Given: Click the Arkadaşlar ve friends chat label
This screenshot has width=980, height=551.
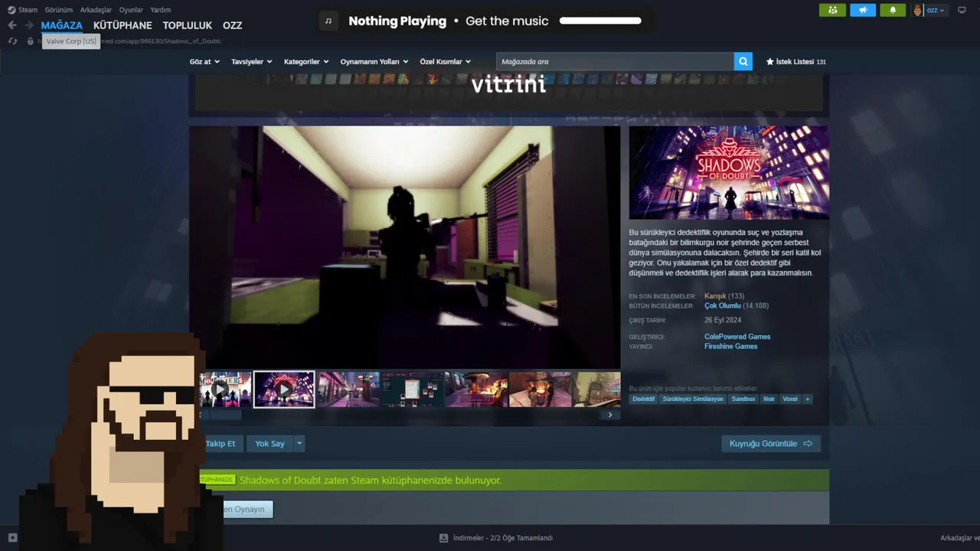Looking at the screenshot, I should pyautogui.click(x=959, y=538).
